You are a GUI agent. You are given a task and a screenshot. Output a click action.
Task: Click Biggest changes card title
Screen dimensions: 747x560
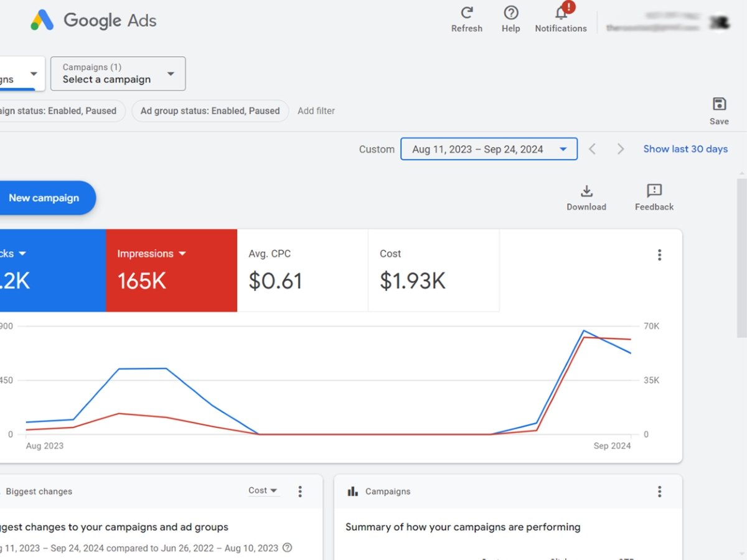pyautogui.click(x=39, y=492)
